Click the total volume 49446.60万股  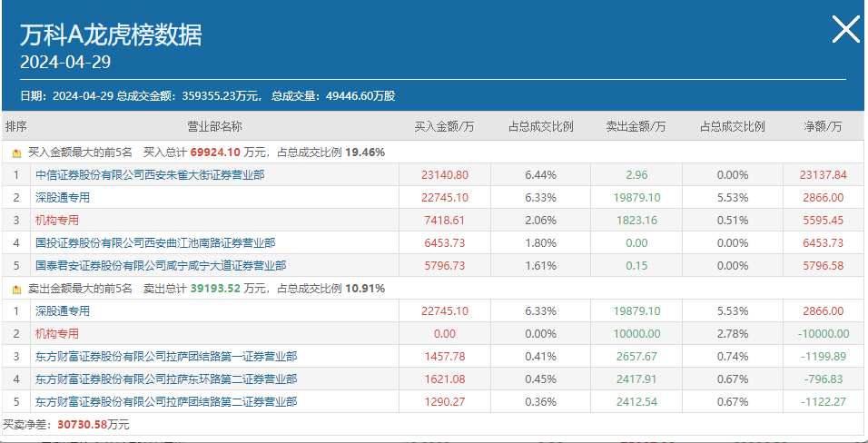pos(360,96)
